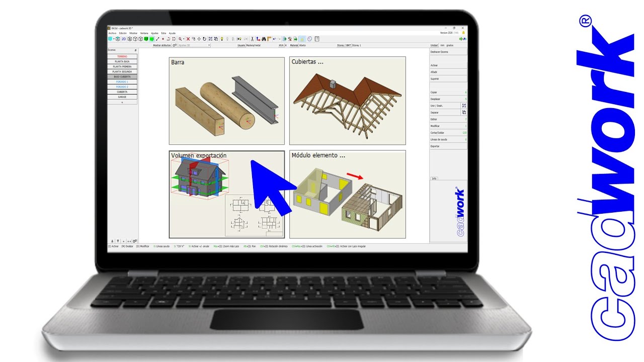The height and width of the screenshot is (362, 644).
Task: Open the Ajustes 3D combo box
Action: pyautogui.click(x=194, y=45)
